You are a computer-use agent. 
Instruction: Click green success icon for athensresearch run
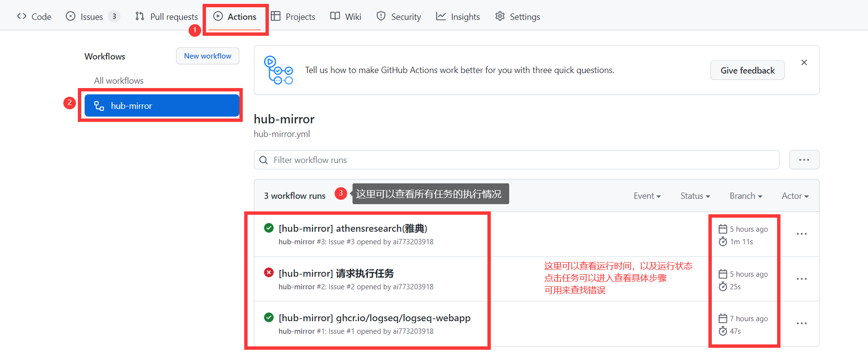pos(269,228)
